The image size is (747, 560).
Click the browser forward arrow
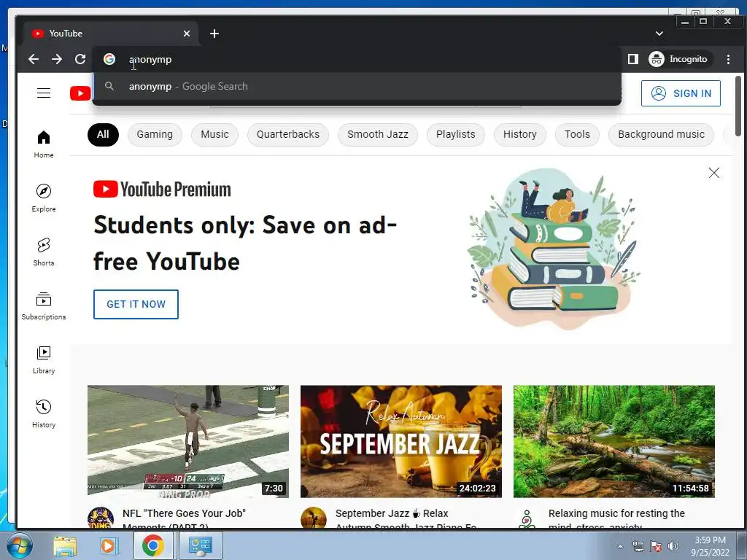point(57,59)
